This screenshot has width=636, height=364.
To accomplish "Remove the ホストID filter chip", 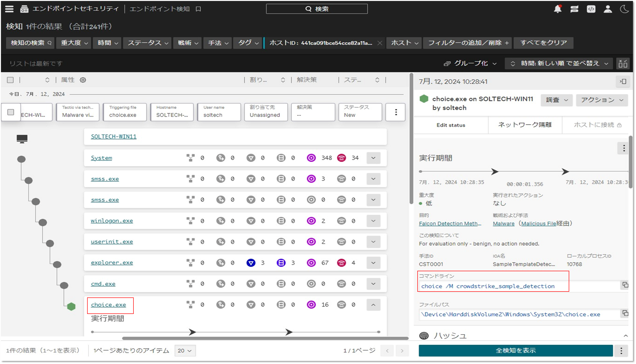I will (379, 43).
